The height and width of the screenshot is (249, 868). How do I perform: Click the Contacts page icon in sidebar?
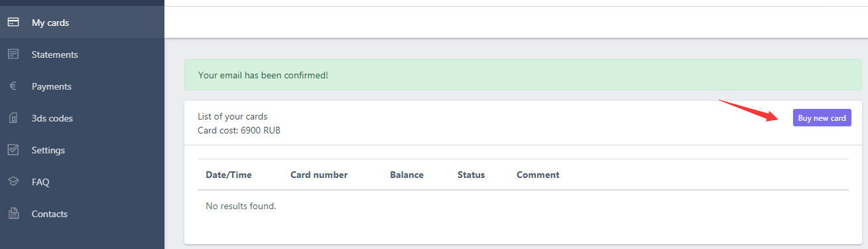pos(13,214)
